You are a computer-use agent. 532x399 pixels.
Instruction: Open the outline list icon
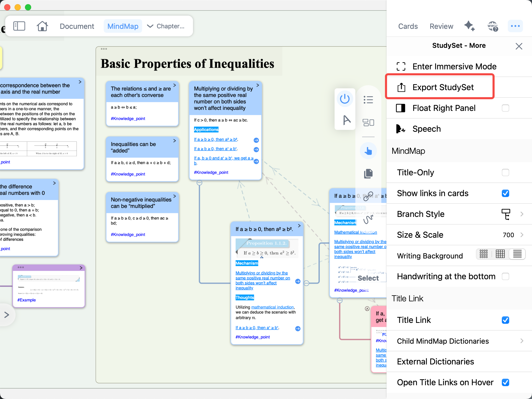tap(368, 100)
